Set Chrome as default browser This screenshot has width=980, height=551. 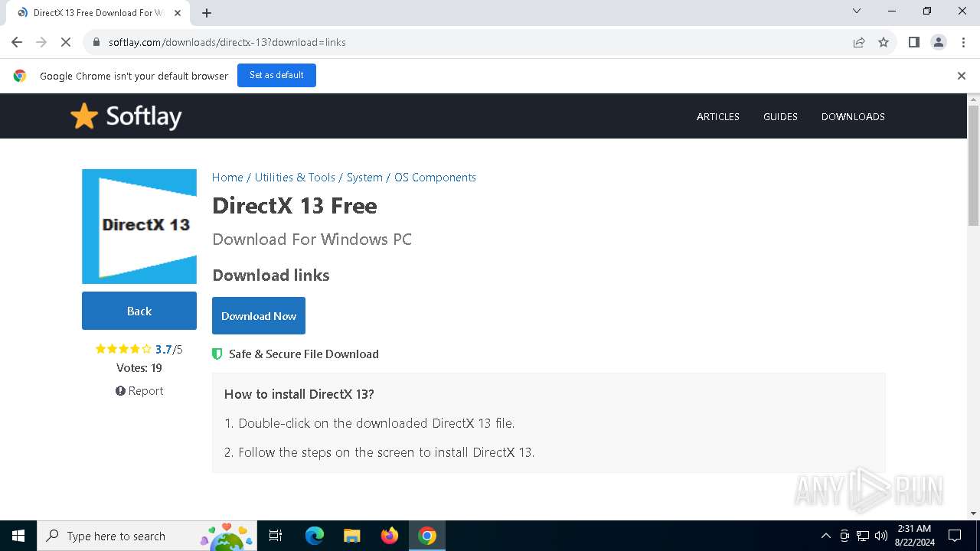tap(276, 75)
